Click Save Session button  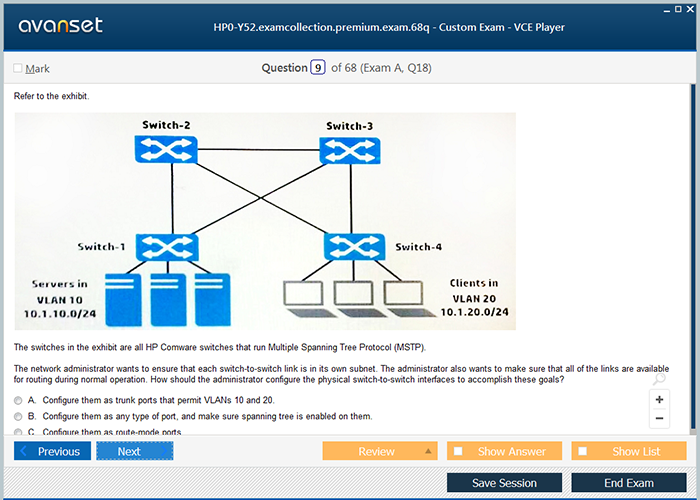pyautogui.click(x=504, y=483)
